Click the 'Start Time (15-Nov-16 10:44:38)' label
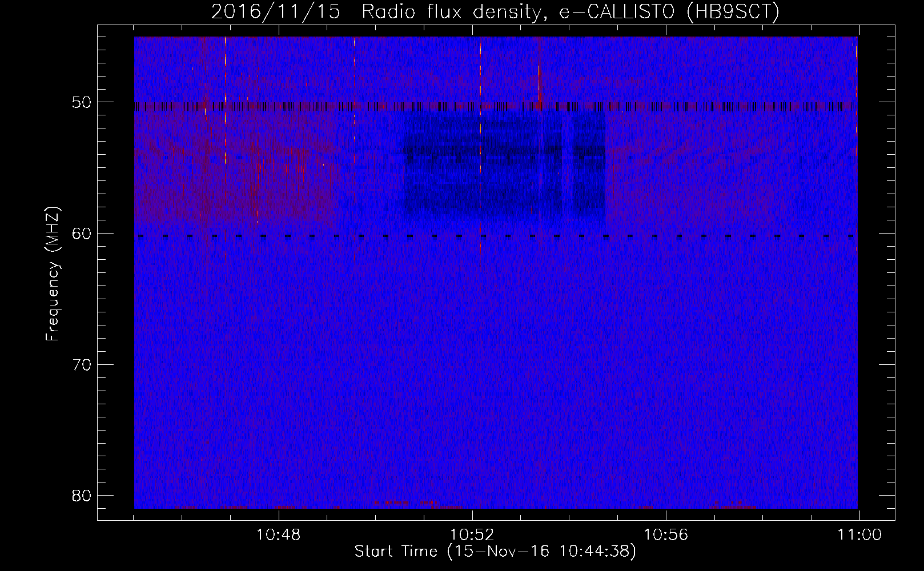Screen dimensions: 924x571 point(495,552)
